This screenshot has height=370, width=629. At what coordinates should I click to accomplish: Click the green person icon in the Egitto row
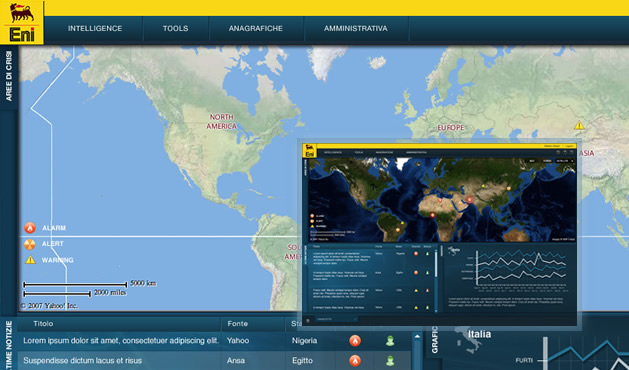pos(390,360)
